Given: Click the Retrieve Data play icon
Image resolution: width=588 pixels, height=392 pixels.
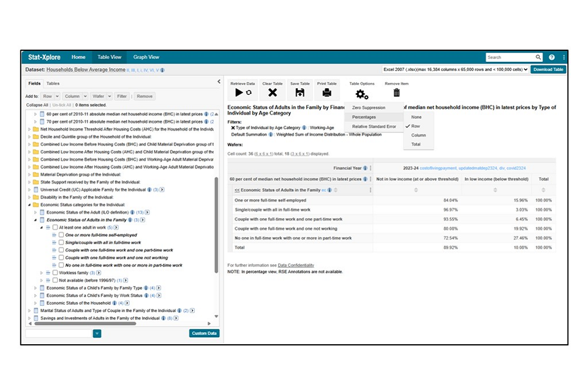Looking at the screenshot, I should point(239,92).
